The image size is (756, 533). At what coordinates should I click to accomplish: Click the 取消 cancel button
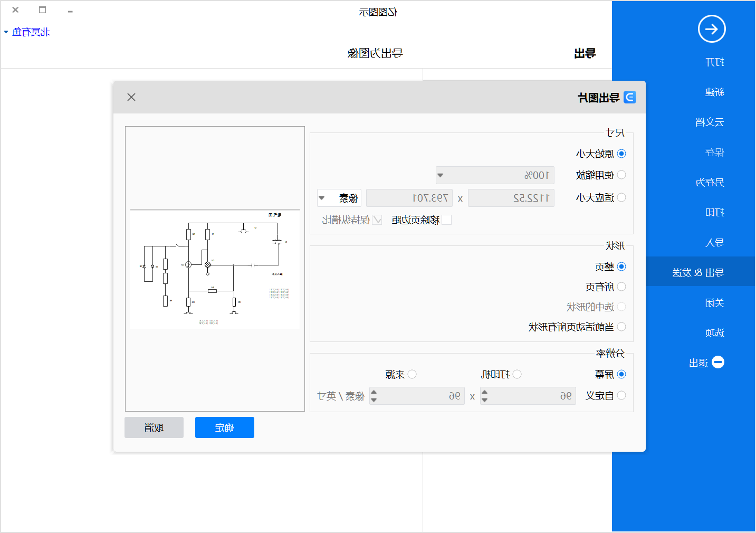[x=154, y=427]
